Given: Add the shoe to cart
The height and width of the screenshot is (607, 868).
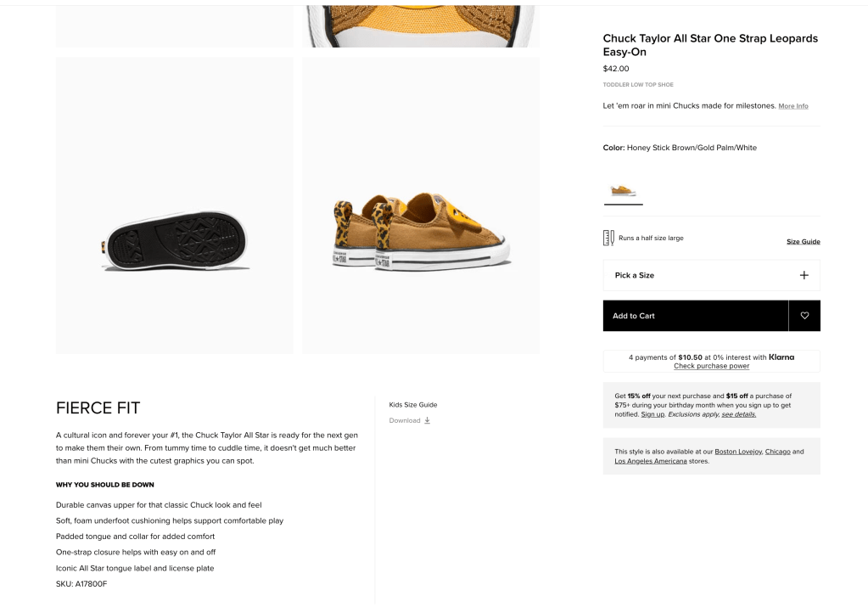Looking at the screenshot, I should (695, 316).
